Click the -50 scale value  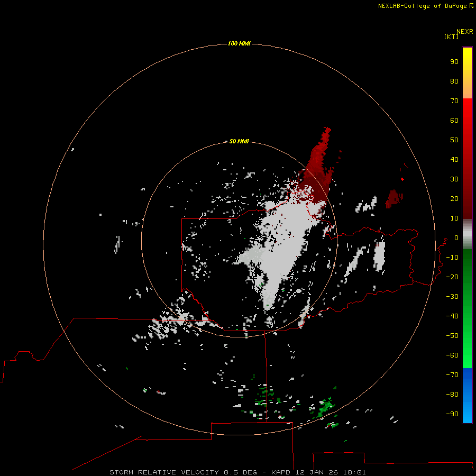pos(452,336)
